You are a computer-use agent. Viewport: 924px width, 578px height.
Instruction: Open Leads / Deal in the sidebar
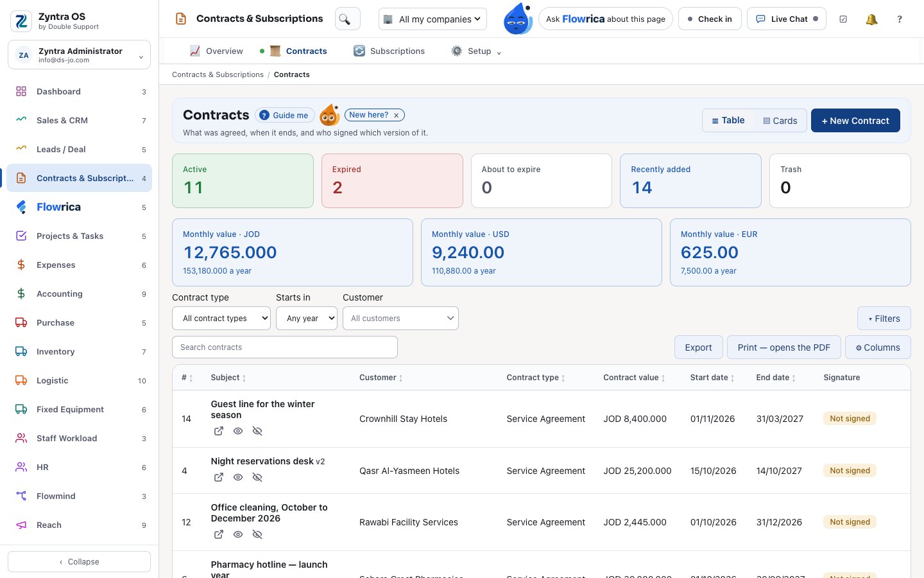[80, 149]
